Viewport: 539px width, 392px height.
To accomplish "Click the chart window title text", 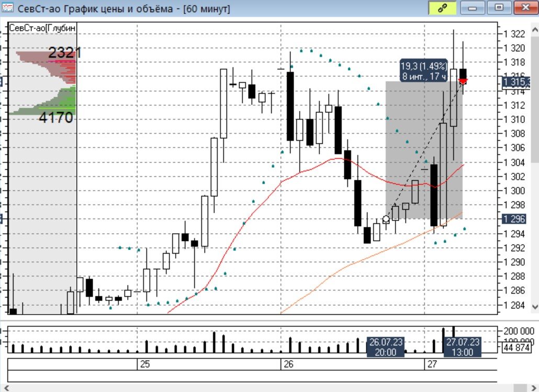I will coord(123,8).
